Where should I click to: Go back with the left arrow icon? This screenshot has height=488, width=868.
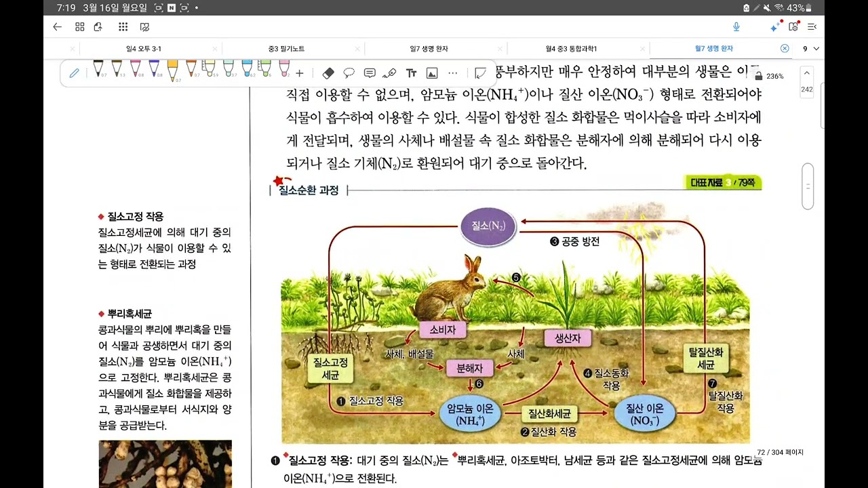click(58, 27)
